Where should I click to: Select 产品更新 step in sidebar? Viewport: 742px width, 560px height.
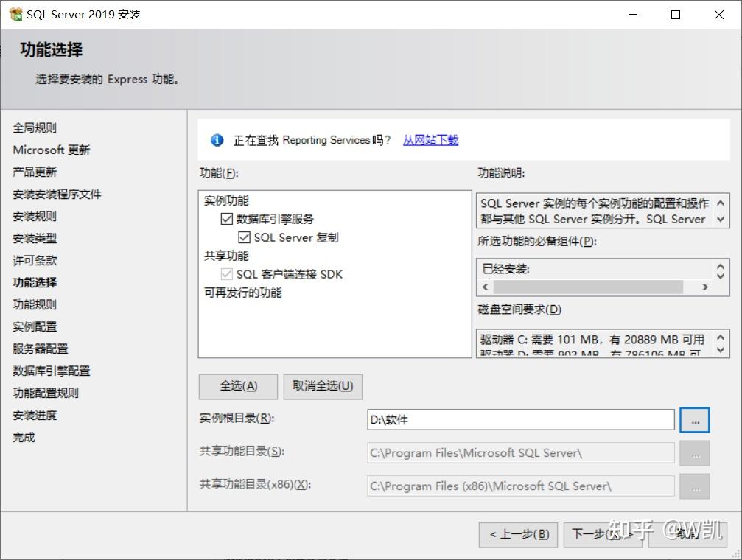tap(35, 172)
